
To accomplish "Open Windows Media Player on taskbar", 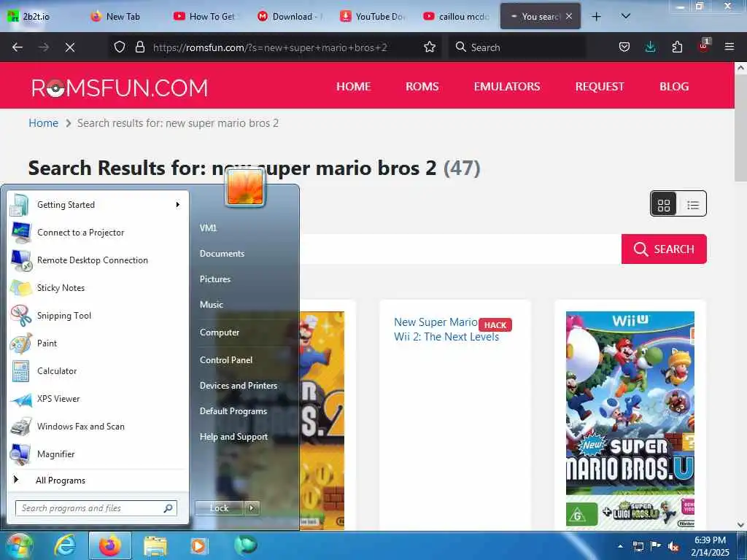I will [198, 545].
